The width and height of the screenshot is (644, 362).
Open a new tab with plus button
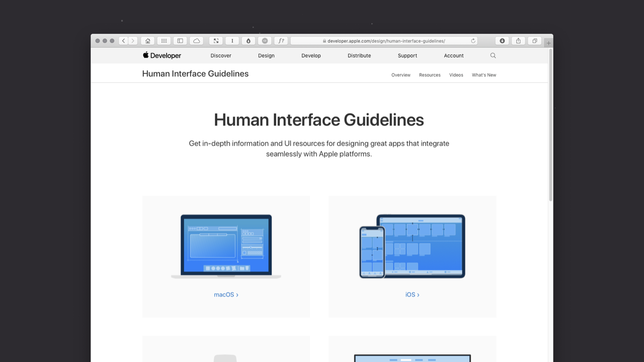(549, 43)
